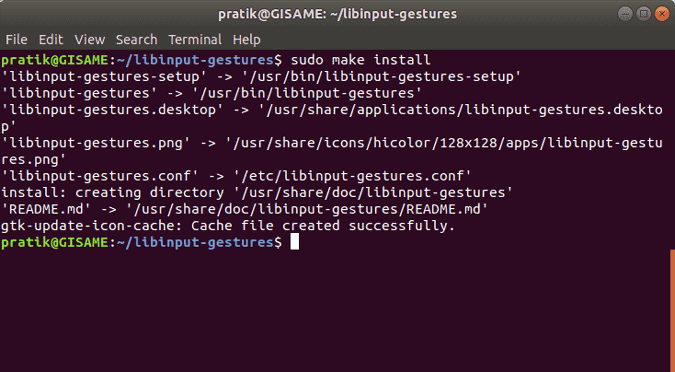The width and height of the screenshot is (675, 372).
Task: Click the 'install: creating directory' line
Action: 257,192
